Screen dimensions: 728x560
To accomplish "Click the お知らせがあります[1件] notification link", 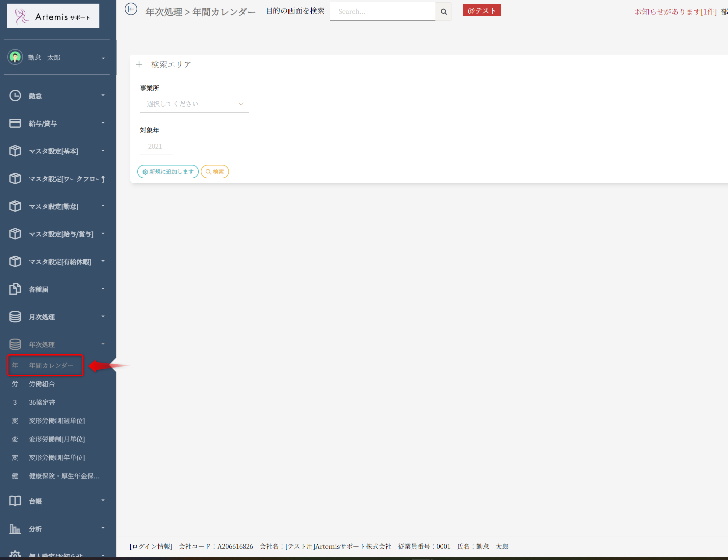I will point(675,12).
